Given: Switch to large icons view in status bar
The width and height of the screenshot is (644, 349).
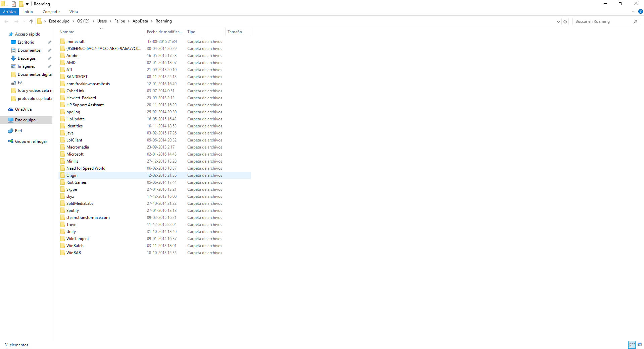Looking at the screenshot, I should pos(639,345).
